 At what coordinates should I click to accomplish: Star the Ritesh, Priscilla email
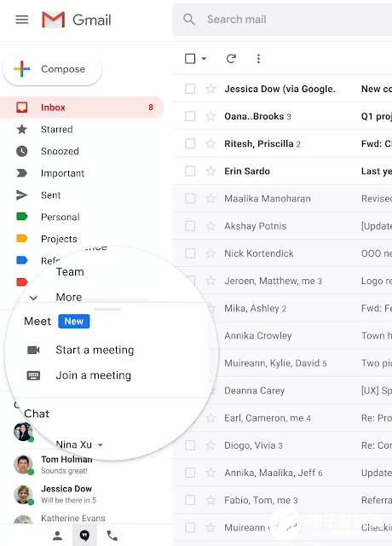point(210,143)
